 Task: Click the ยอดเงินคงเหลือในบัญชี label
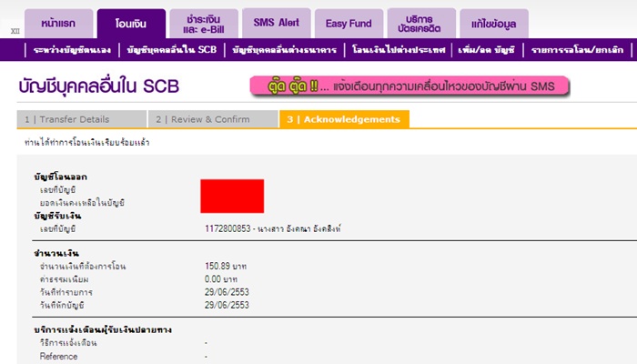pos(82,203)
